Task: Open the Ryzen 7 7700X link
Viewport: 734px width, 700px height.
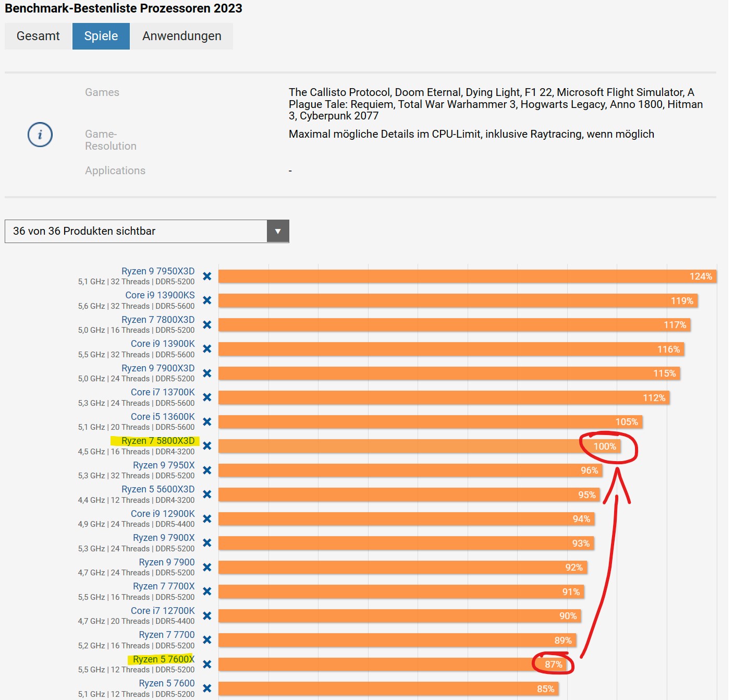Action: [164, 586]
